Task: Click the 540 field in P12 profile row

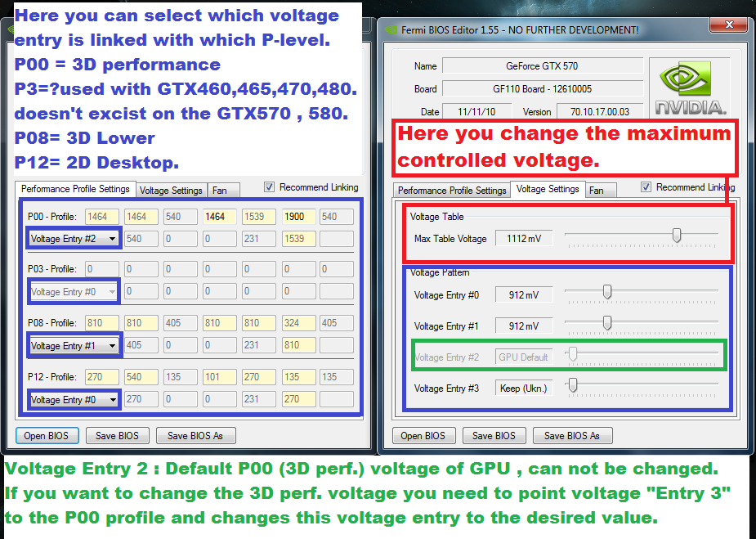Action: (141, 377)
